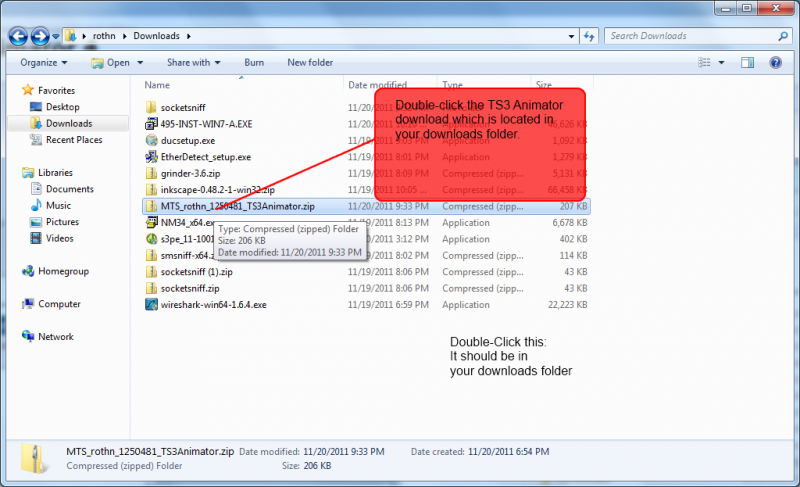
Task: Select Computer in the navigation pane
Action: pos(59,304)
